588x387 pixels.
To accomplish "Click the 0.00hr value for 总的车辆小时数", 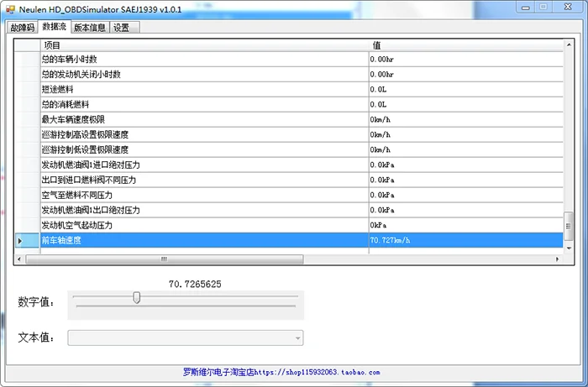I will click(466, 60).
